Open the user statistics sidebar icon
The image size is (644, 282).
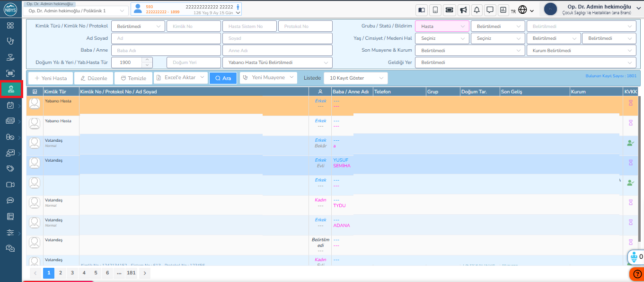10,153
